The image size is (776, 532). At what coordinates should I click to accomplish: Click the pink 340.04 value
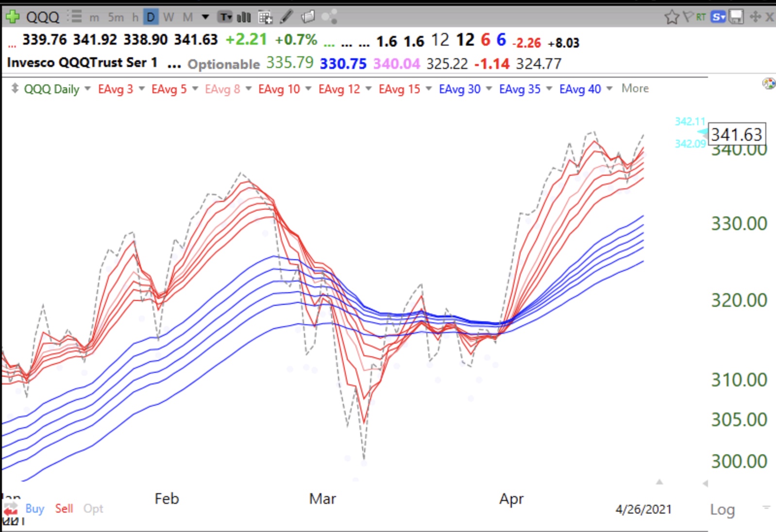[396, 64]
